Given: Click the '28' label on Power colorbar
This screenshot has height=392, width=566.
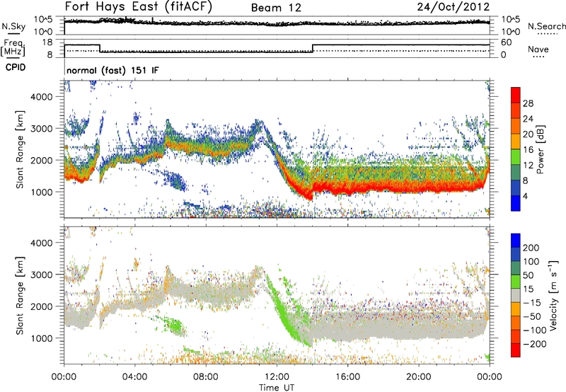Looking at the screenshot, I should 528,103.
